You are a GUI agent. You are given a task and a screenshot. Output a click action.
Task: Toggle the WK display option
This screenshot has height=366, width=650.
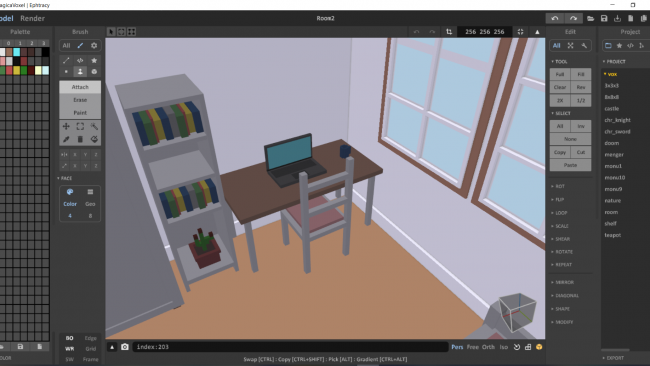[x=69, y=349]
